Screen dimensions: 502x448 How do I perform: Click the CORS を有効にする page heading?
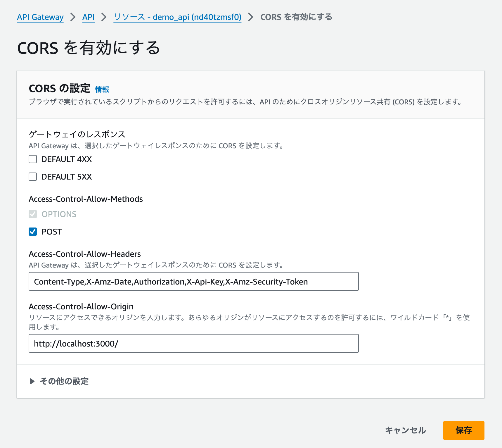tap(89, 48)
